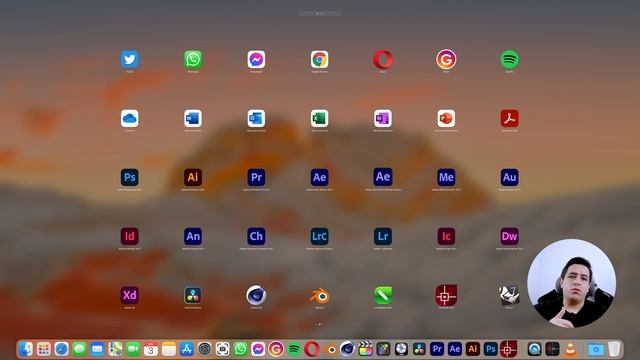
Task: Open Finder from the Dock
Action: [26, 349]
